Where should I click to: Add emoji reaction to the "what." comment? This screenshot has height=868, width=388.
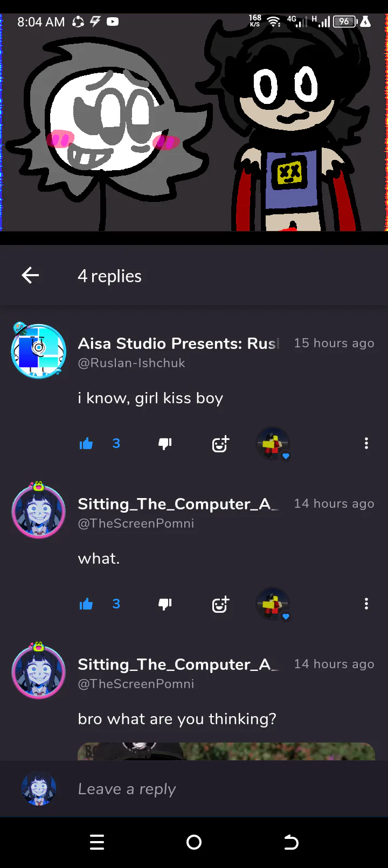coord(220,604)
